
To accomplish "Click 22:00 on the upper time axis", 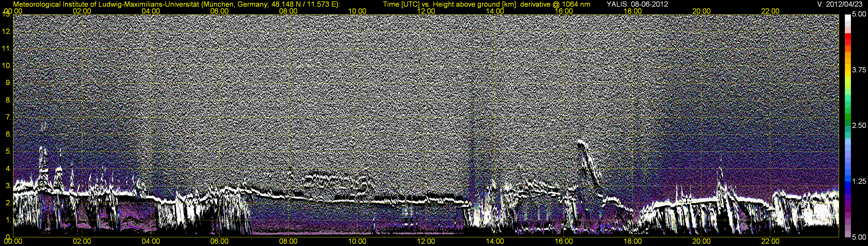I will point(770,11).
